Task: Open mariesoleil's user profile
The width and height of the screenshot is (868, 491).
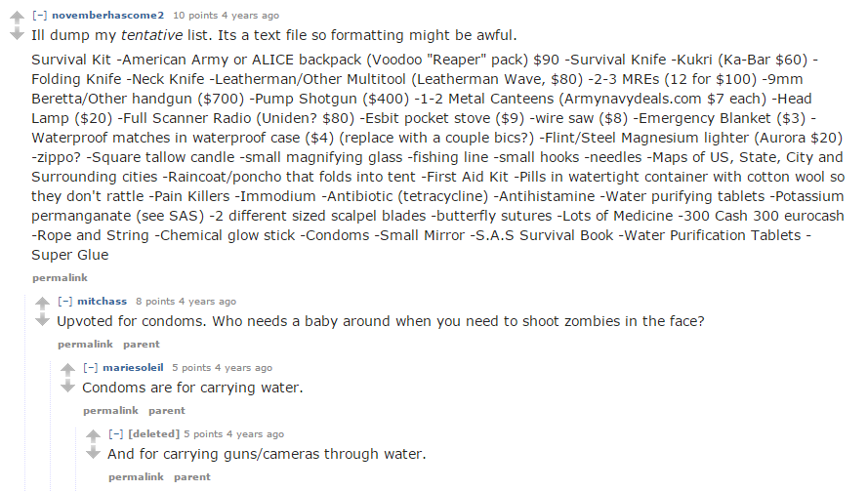Action: pyautogui.click(x=133, y=368)
